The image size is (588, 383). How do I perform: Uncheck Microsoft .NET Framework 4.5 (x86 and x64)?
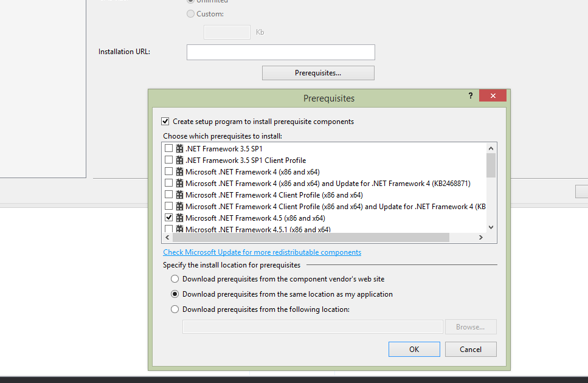pos(168,218)
